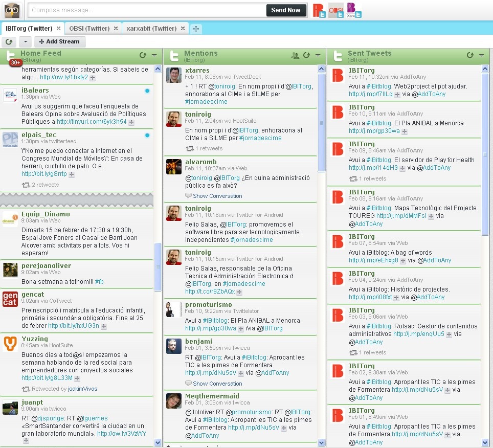Refresh the Mentions column
The image size is (493, 448).
coord(306,55)
